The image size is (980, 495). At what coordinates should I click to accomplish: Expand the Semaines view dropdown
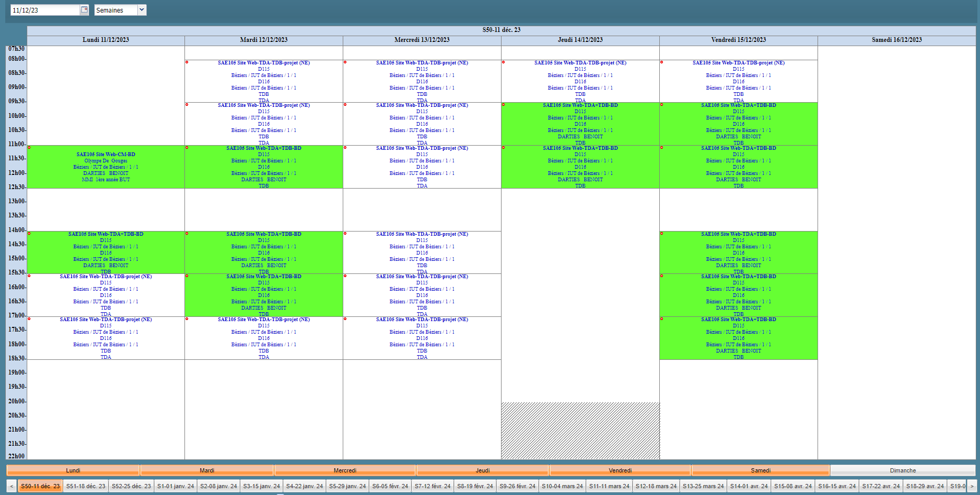141,10
